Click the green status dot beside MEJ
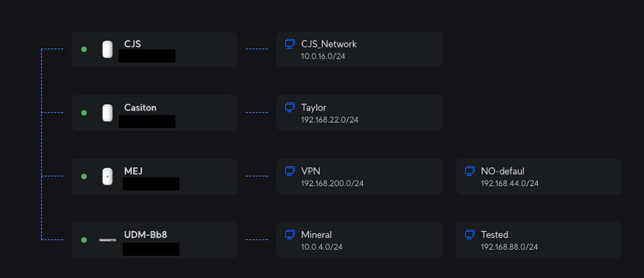The image size is (644, 278). (84, 176)
